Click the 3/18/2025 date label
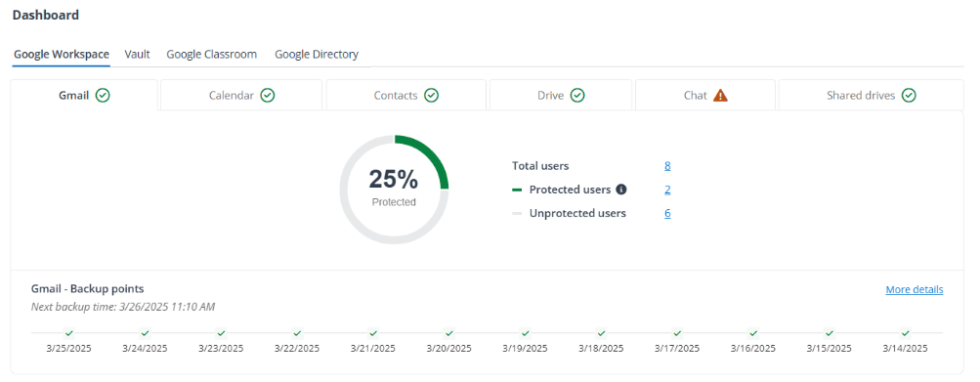Screen dimensions: 980x382 pyautogui.click(x=601, y=348)
